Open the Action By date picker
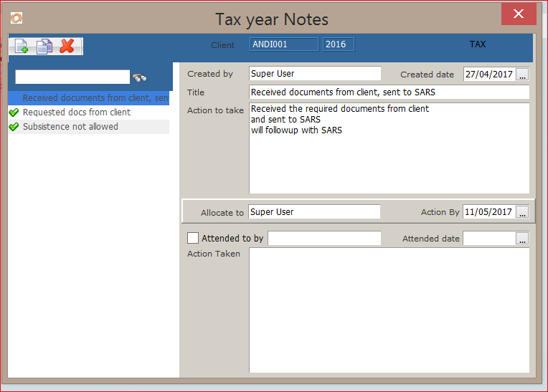This screenshot has height=392, width=548. [522, 212]
